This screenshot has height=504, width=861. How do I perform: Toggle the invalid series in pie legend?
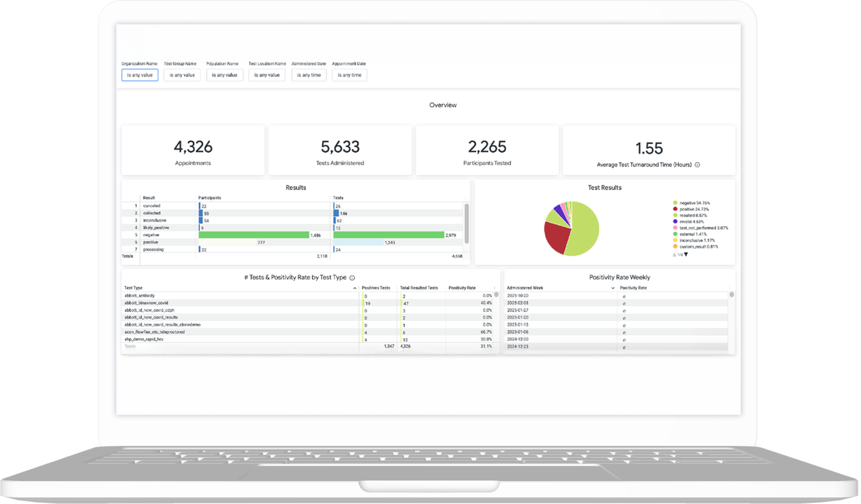click(675, 221)
